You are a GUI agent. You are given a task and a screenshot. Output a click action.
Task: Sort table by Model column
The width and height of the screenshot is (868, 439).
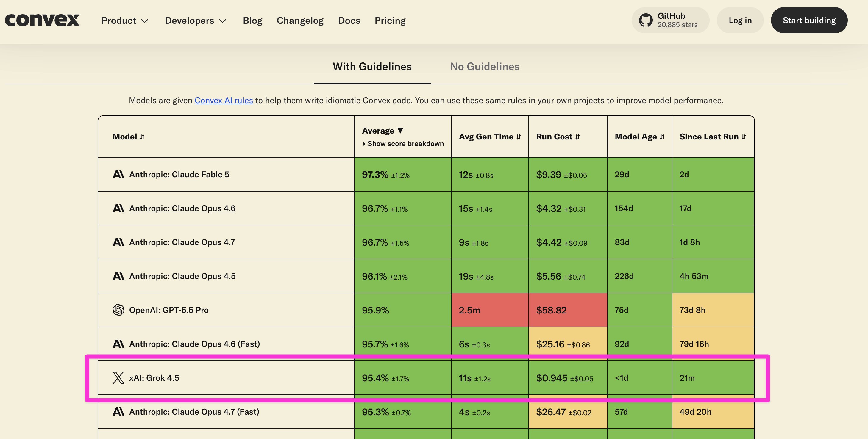point(128,137)
